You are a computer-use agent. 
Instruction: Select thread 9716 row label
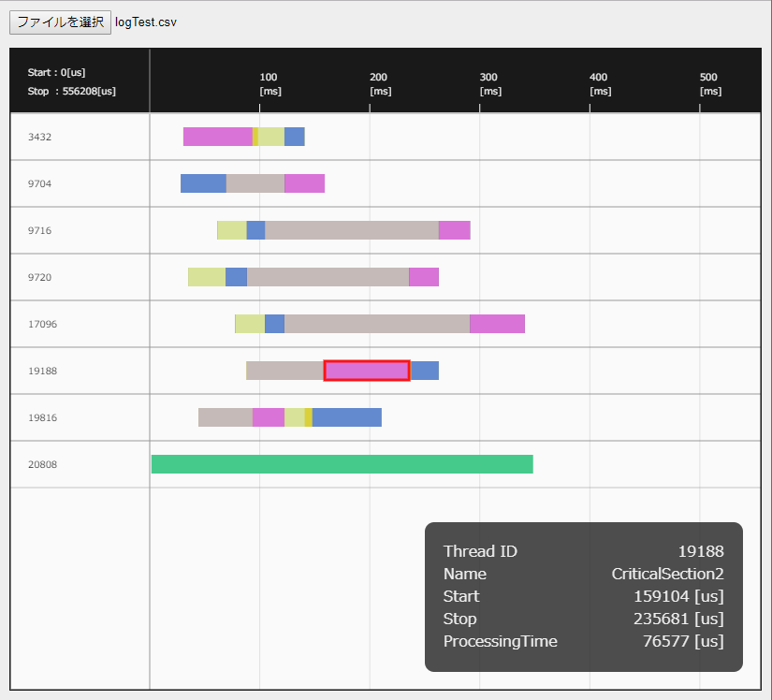point(39,230)
